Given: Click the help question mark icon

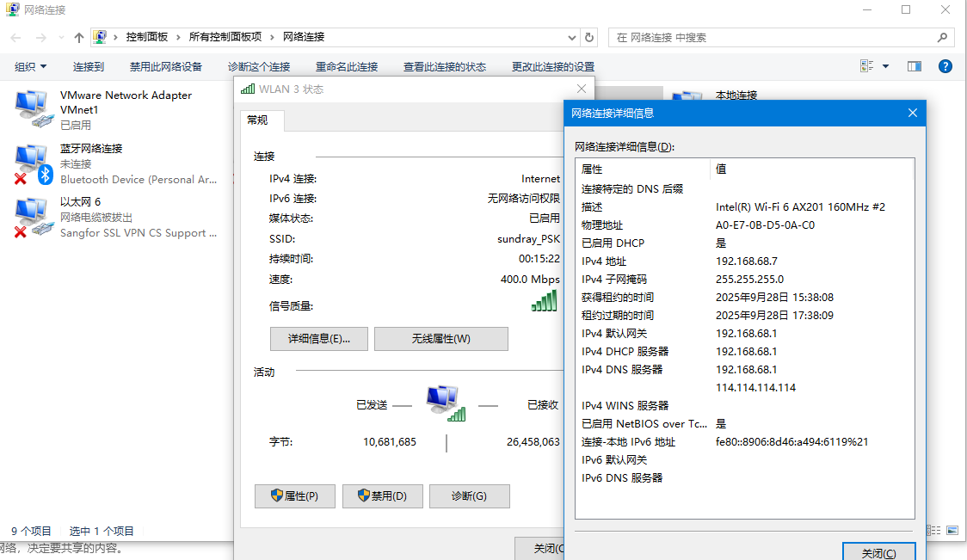Looking at the screenshot, I should (x=945, y=66).
